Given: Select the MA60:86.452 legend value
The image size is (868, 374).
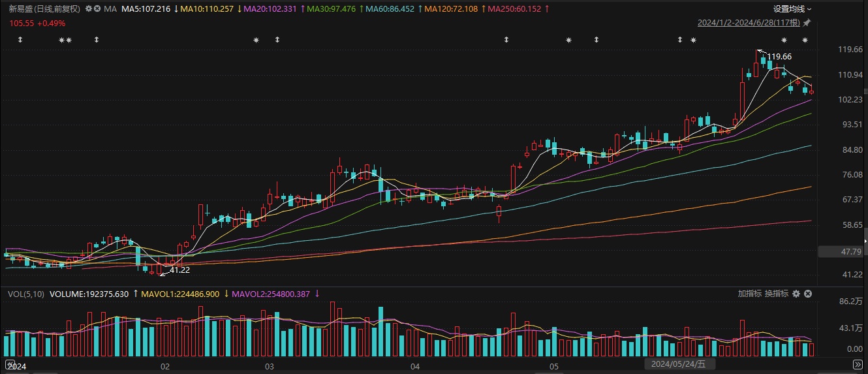Looking at the screenshot, I should pos(390,9).
